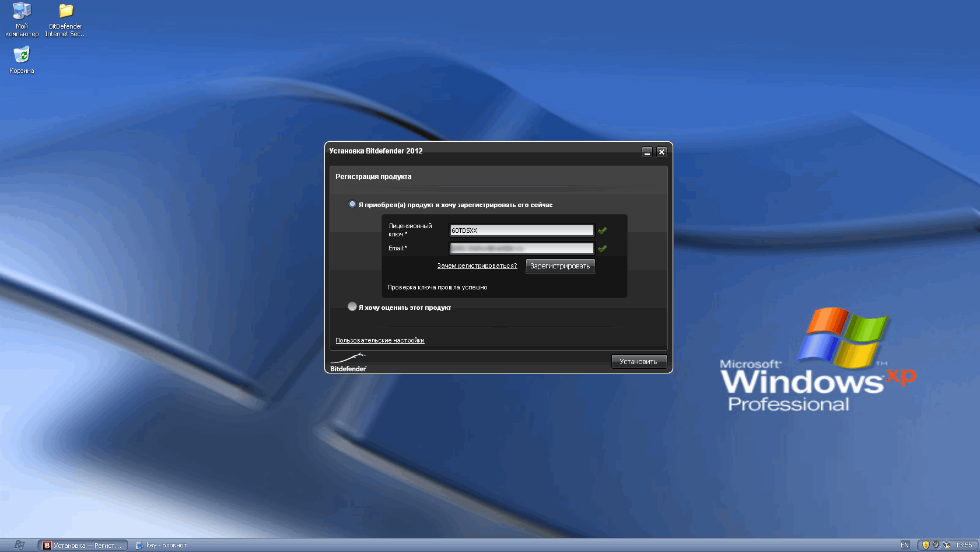Click 'Проверка ключа прошла успешно' status text
The height and width of the screenshot is (552, 980).
click(x=437, y=287)
